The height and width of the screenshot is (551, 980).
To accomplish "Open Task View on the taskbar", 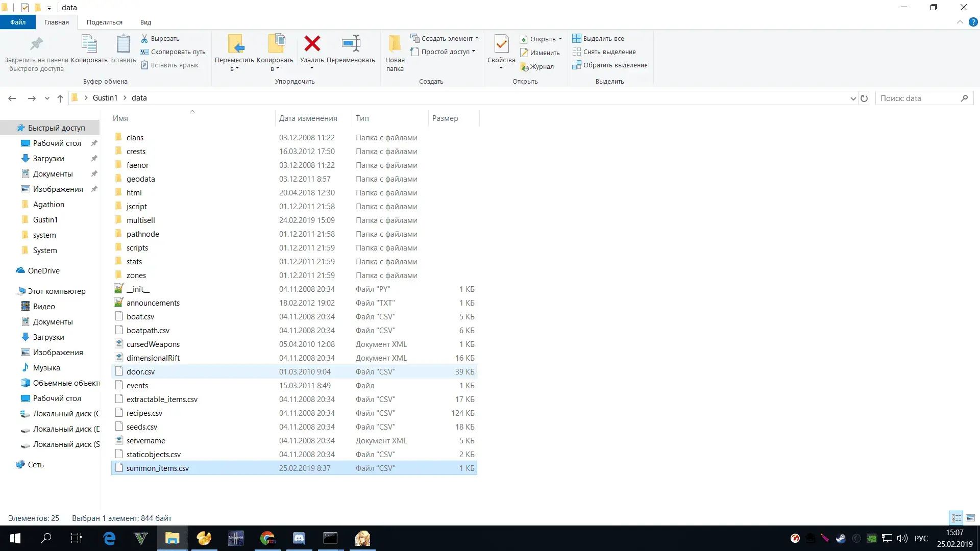I will tap(77, 538).
